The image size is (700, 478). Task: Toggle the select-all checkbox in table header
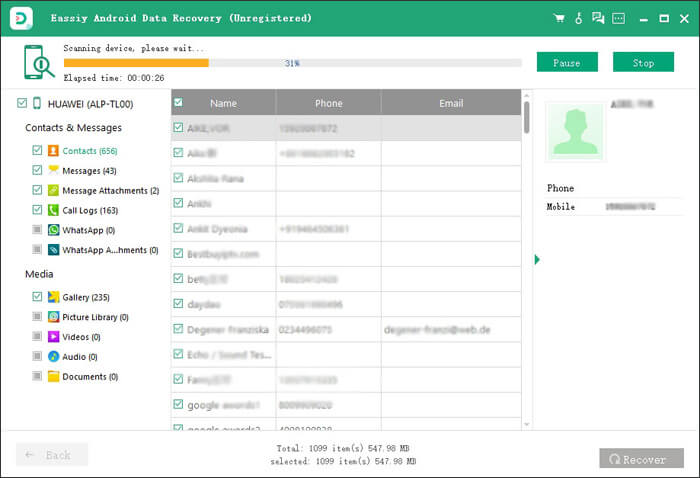point(178,103)
